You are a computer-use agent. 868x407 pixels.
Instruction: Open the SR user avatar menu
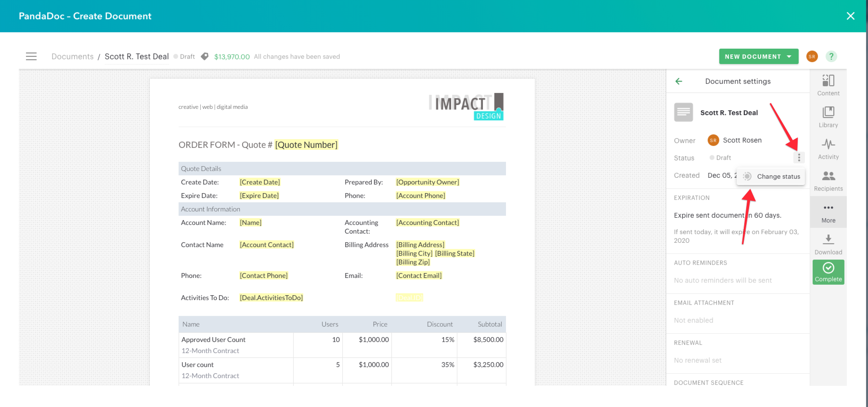(812, 56)
